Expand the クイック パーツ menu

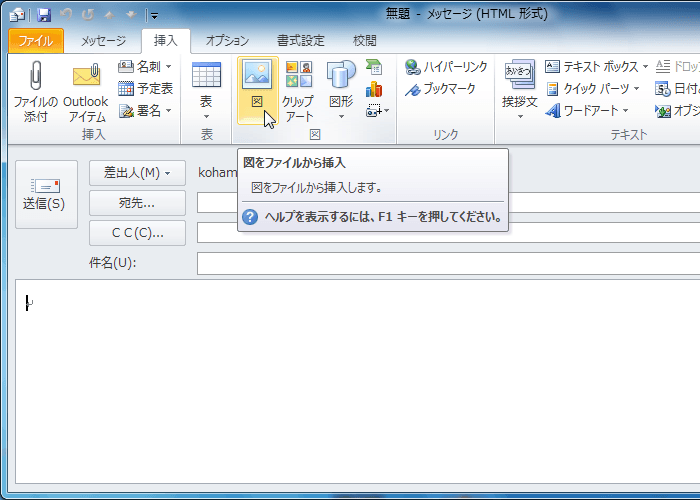click(593, 88)
